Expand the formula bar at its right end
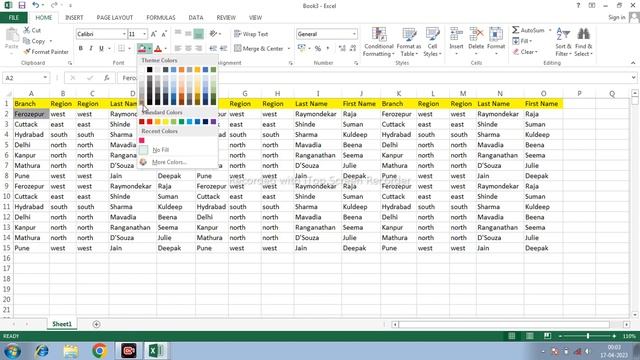The height and width of the screenshot is (360, 640). pos(633,78)
